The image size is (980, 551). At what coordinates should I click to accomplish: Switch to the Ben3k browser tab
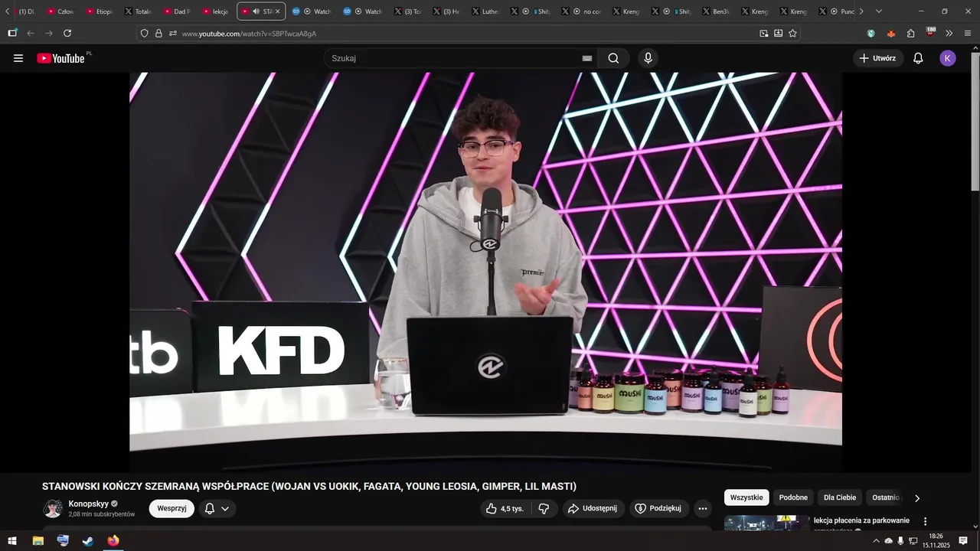[716, 11]
